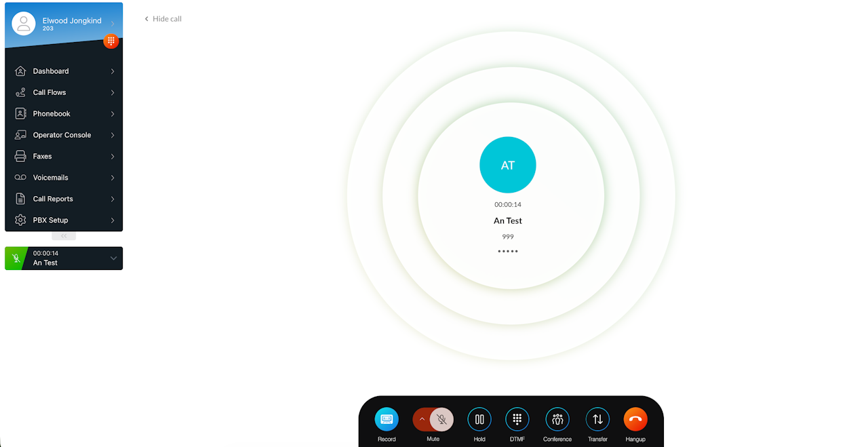868x447 pixels.
Task: Click the An Test caller name in call view
Action: click(x=508, y=220)
